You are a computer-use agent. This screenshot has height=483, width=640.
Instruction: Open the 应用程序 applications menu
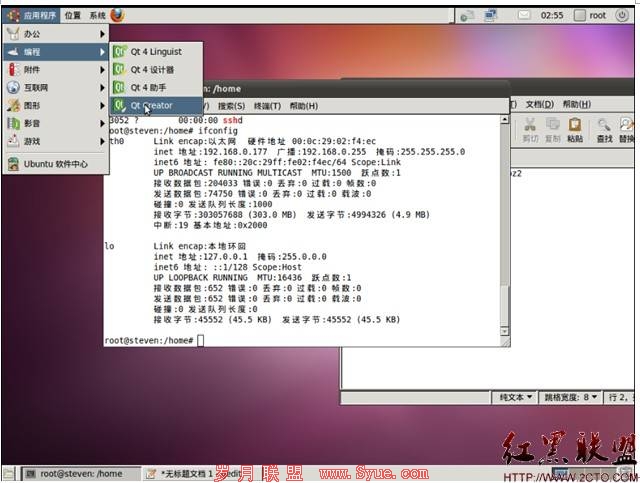(31, 16)
